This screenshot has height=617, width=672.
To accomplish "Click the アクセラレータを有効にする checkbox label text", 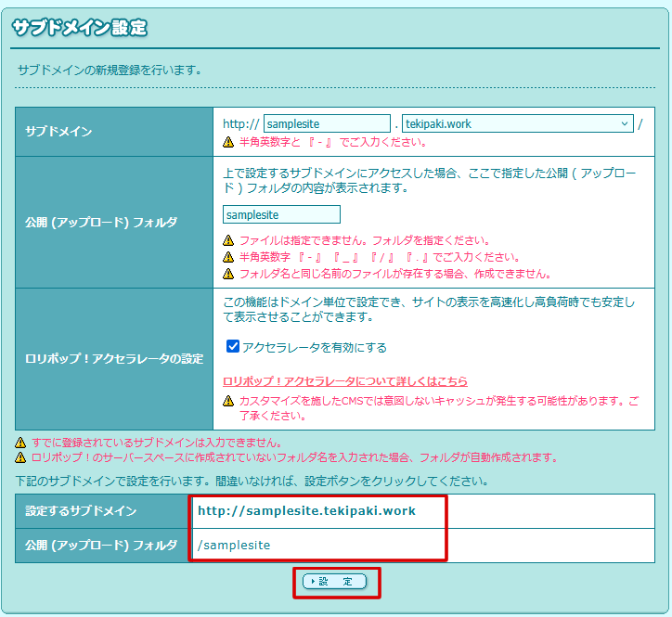I will (x=314, y=348).
